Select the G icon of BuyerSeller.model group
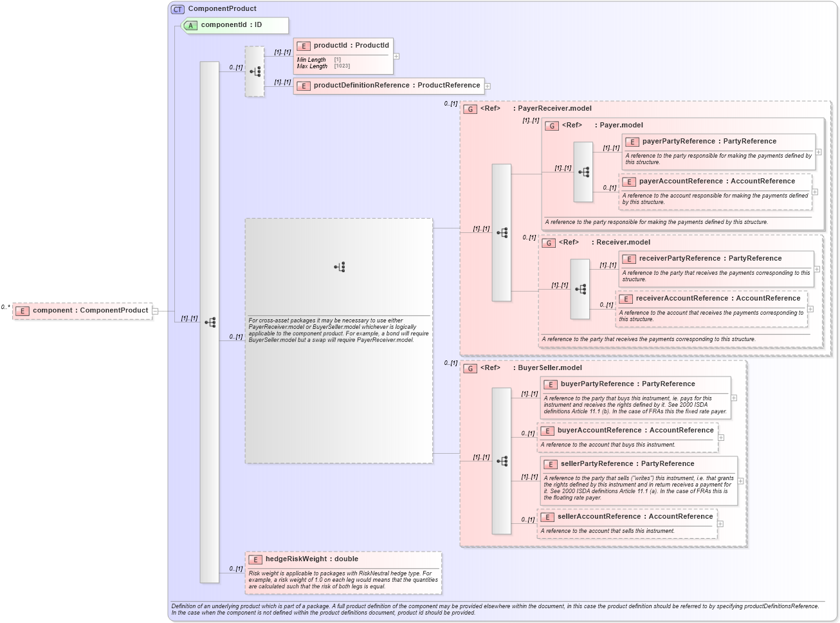 [470, 367]
